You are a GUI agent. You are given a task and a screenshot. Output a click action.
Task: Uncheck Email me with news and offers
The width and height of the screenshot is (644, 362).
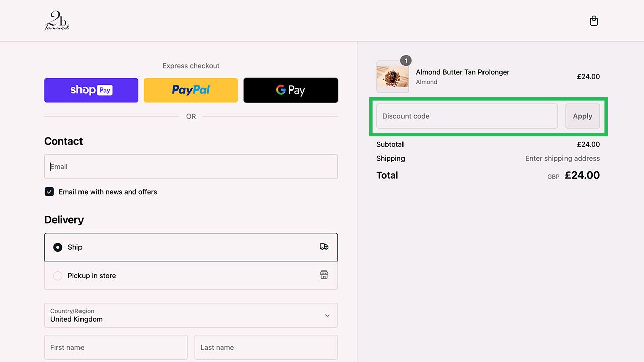[49, 192]
